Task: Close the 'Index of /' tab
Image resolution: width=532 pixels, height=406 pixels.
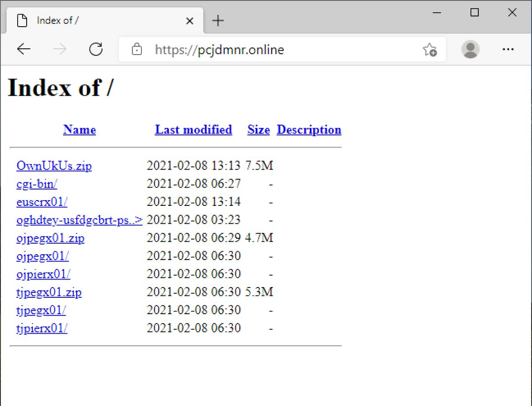Action: pos(190,21)
